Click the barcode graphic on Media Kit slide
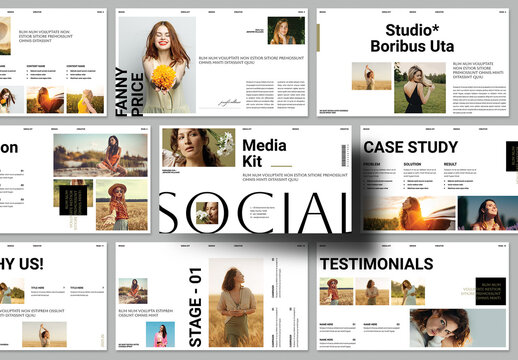The image size is (518, 360). pos(345,155)
